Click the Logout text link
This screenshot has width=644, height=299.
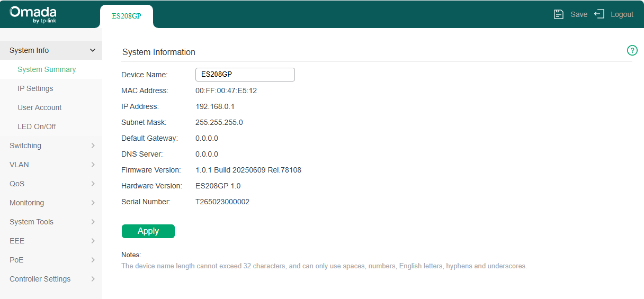(622, 14)
